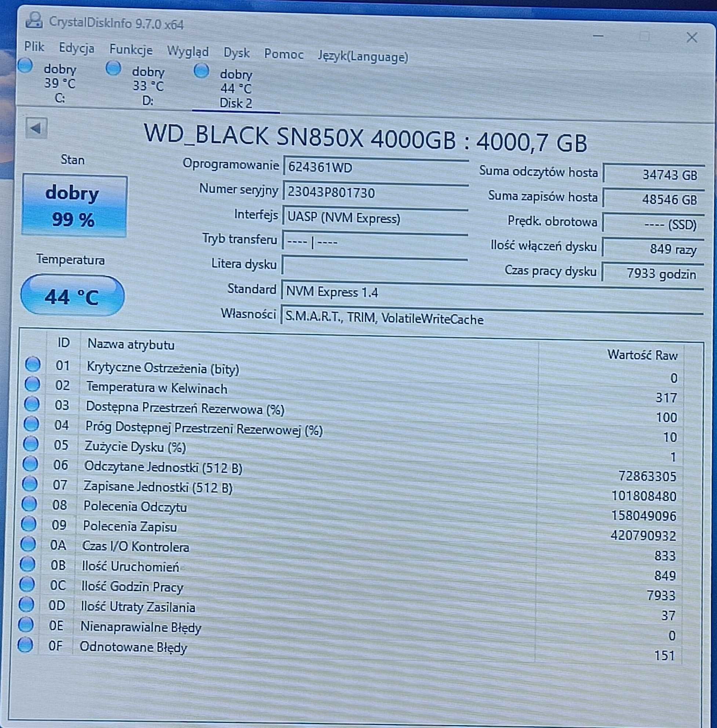The height and width of the screenshot is (728, 717).
Task: Select Disk 2 at 44 °C
Action: pos(236,89)
